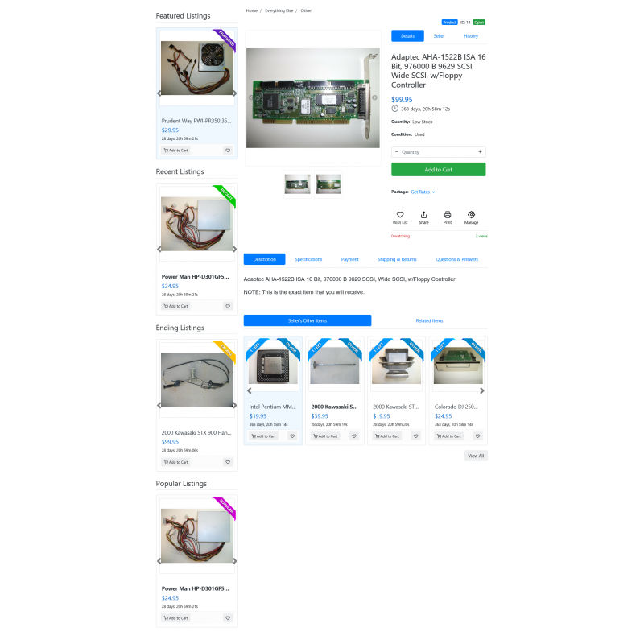Previous arrow in Popular Listings carousel
This screenshot has width=644, height=644.
[x=159, y=561]
